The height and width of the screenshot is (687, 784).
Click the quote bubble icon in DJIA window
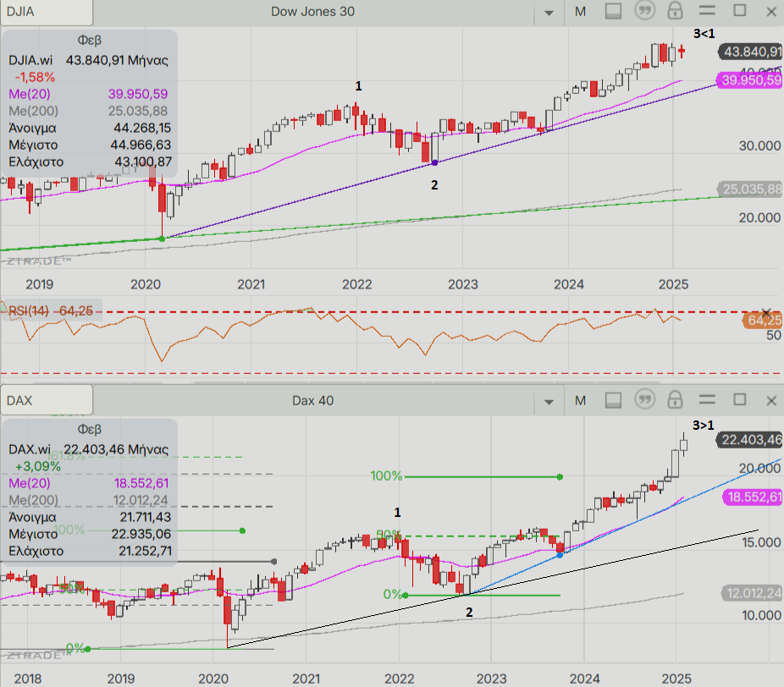644,10
